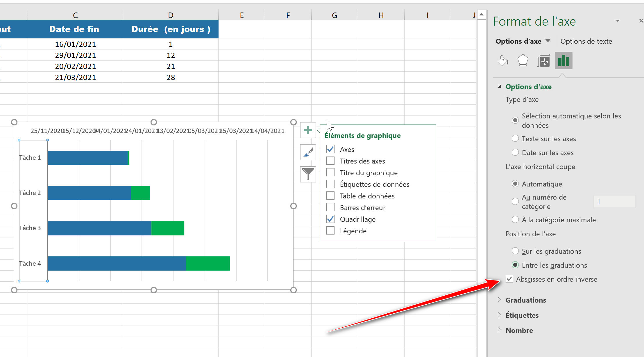Close the Format de l'axe pane
This screenshot has width=644, height=357.
point(641,21)
